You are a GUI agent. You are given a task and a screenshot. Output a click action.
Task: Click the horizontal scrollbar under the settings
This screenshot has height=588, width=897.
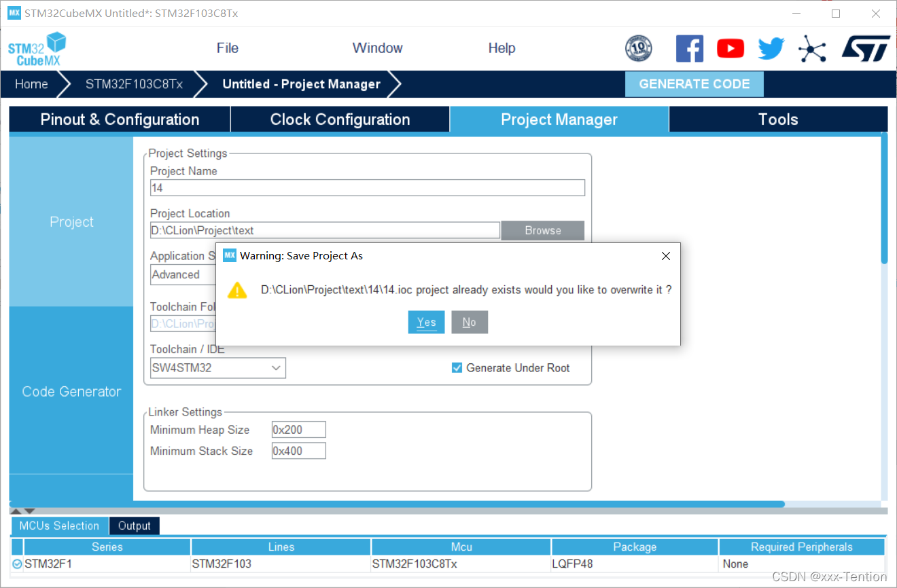click(408, 504)
